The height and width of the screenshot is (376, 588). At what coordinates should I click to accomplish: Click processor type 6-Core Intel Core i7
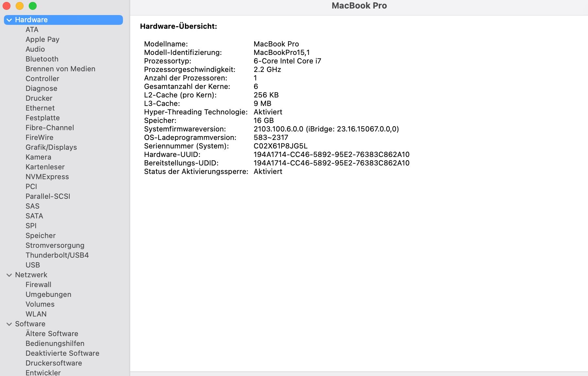point(287,61)
